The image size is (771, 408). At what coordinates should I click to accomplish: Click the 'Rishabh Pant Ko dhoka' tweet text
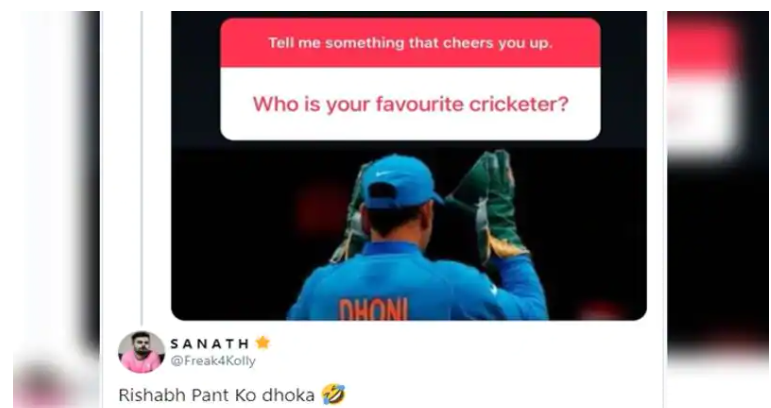pyautogui.click(x=216, y=395)
